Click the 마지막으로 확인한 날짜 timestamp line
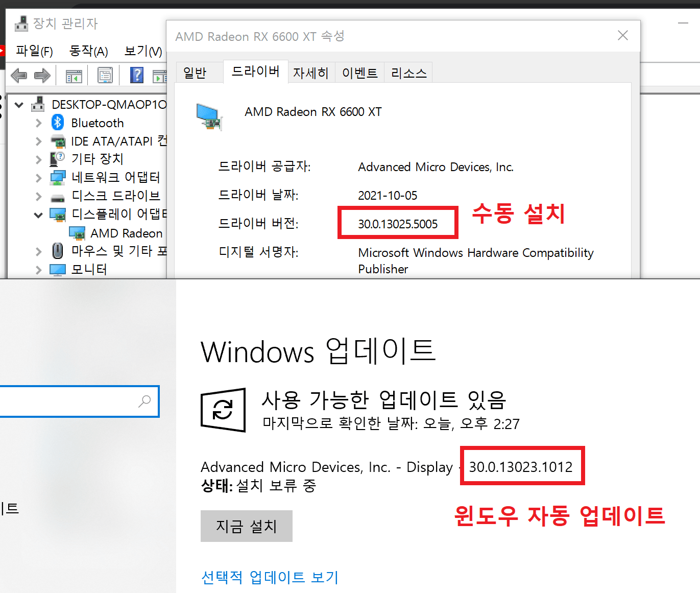This screenshot has height=593, width=700. (x=391, y=423)
